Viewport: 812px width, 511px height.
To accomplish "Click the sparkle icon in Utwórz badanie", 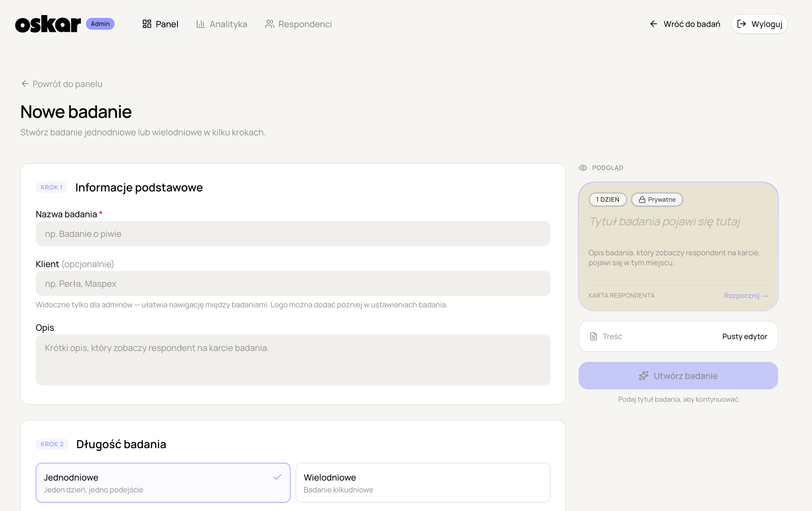I will point(644,376).
